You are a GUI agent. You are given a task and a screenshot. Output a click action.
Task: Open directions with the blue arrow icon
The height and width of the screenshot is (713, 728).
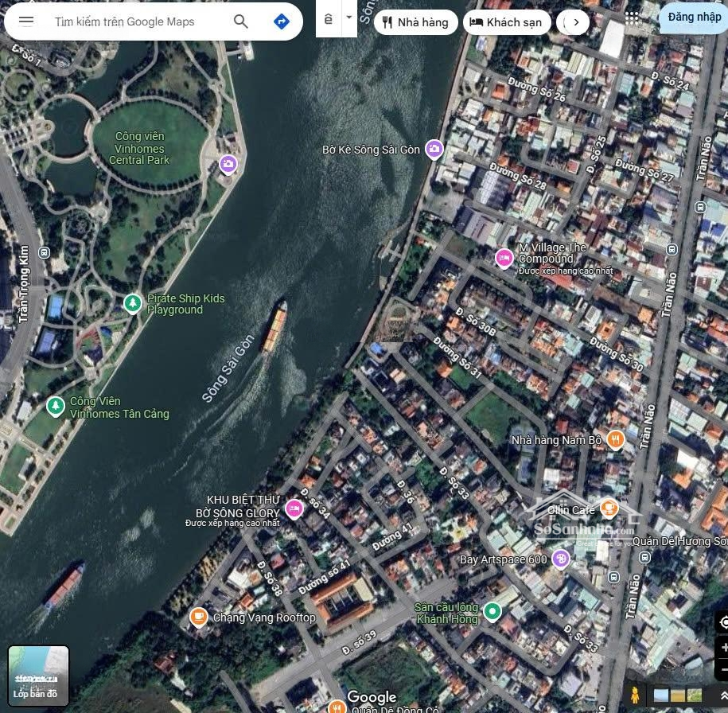point(281,21)
